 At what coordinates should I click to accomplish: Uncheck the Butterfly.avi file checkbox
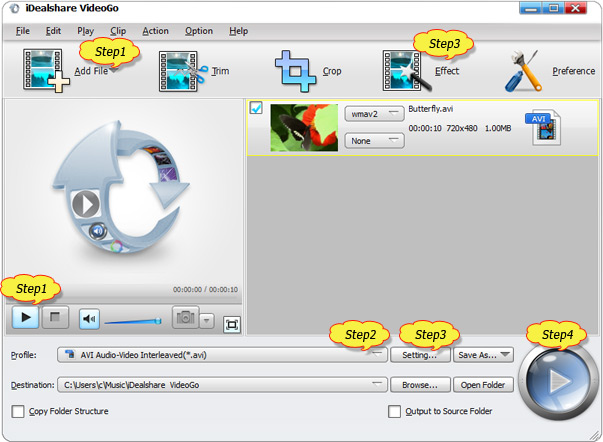256,108
